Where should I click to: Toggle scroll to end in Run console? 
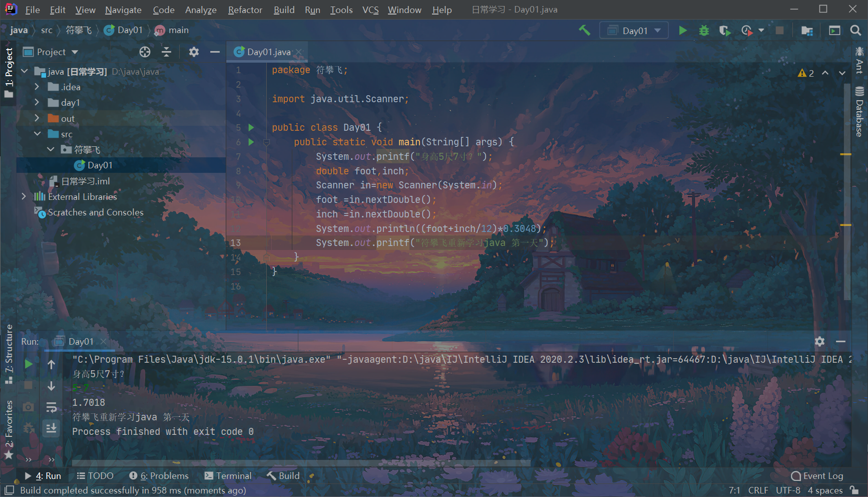pyautogui.click(x=51, y=428)
